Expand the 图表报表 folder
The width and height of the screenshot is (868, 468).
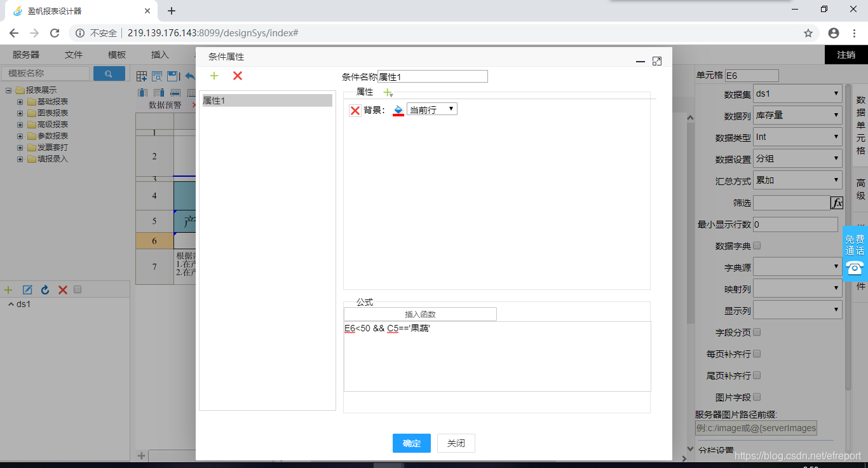coord(20,113)
